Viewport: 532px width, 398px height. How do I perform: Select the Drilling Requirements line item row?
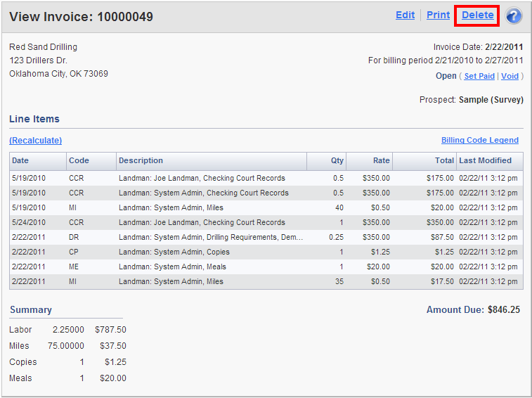[211, 237]
